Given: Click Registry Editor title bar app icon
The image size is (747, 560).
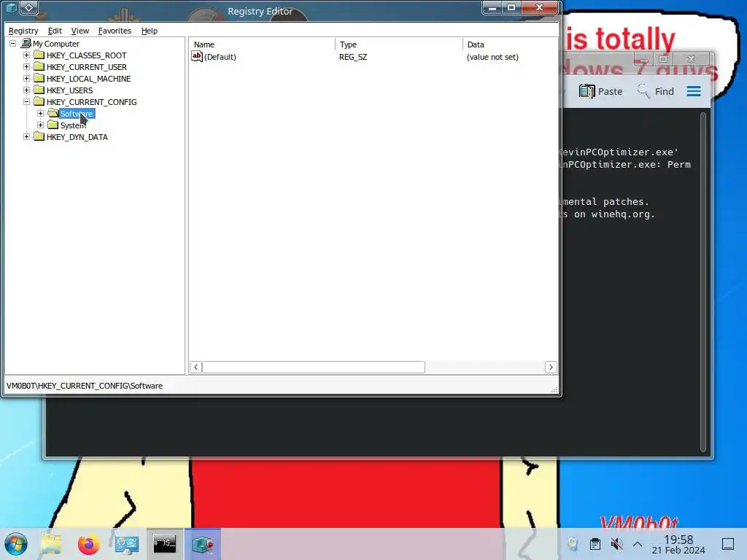Looking at the screenshot, I should [x=12, y=7].
